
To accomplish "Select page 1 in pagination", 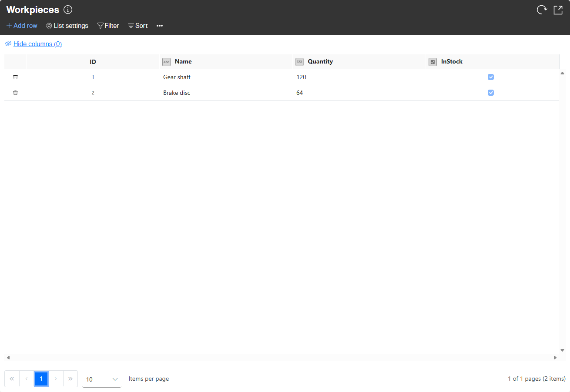I will (41, 379).
